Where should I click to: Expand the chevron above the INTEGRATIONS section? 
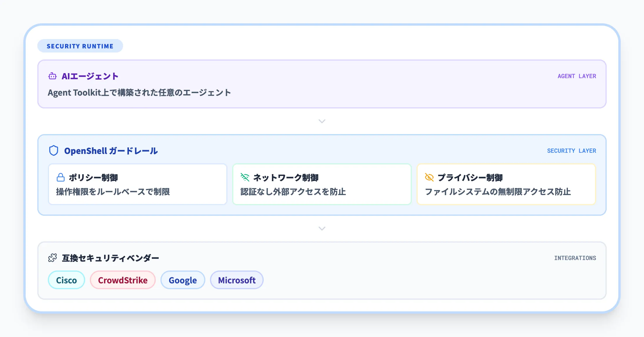(322, 228)
